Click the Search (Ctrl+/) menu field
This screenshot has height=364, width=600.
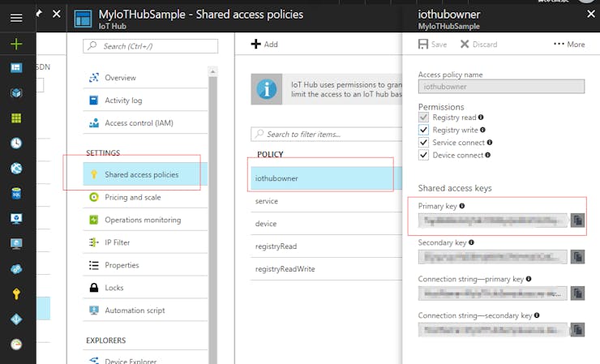(150, 46)
